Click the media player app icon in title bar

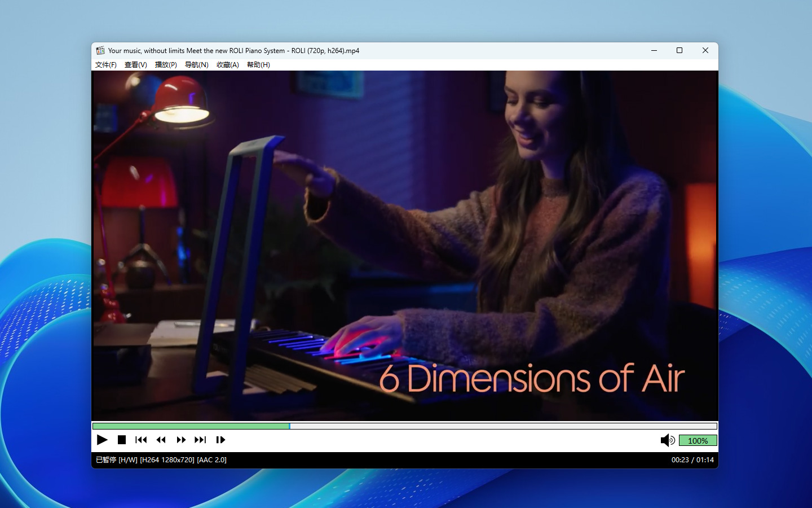100,50
